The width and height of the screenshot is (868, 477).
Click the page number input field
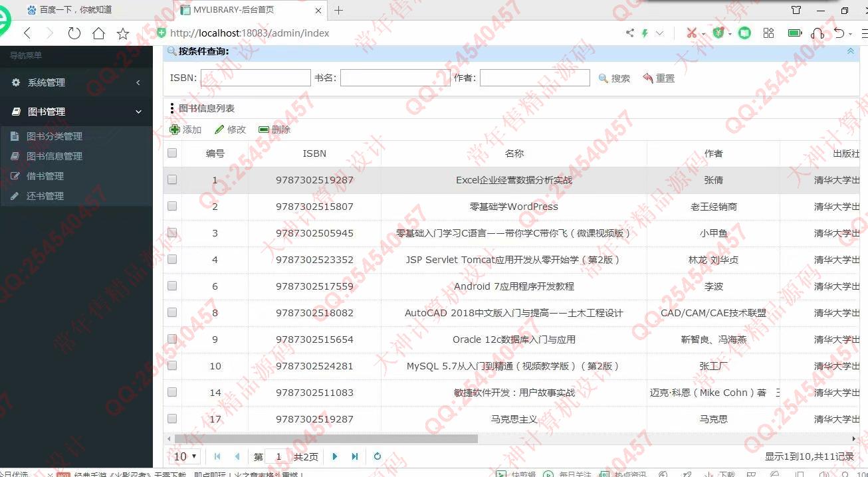[x=278, y=456]
